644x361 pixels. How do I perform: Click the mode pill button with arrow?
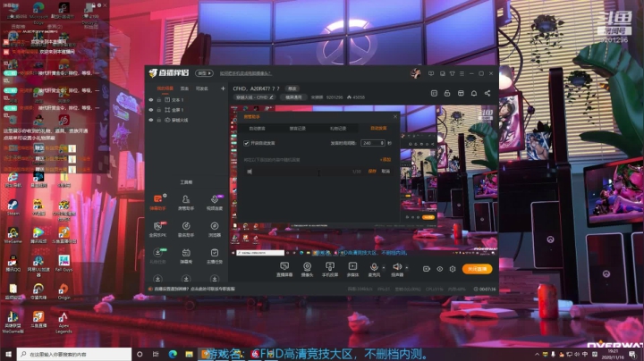pos(204,73)
